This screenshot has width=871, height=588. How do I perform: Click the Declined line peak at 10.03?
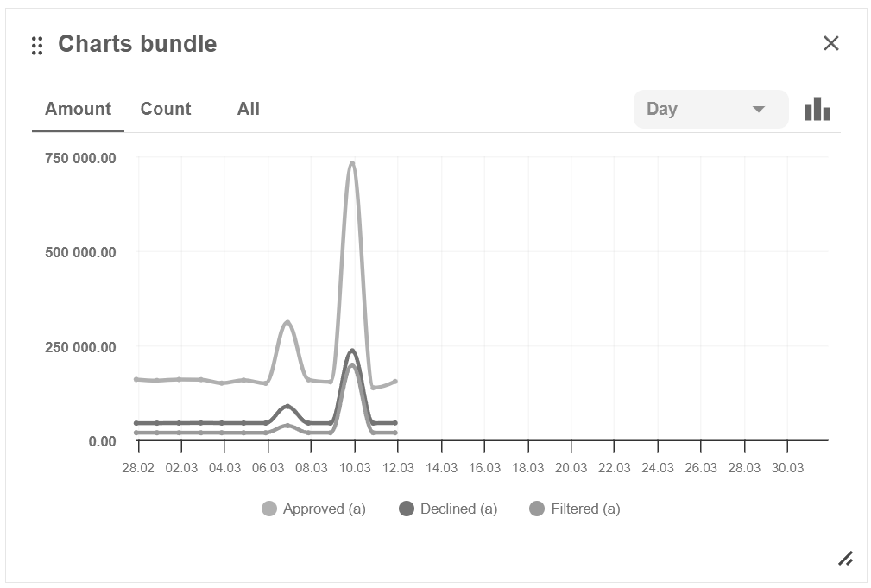(352, 351)
